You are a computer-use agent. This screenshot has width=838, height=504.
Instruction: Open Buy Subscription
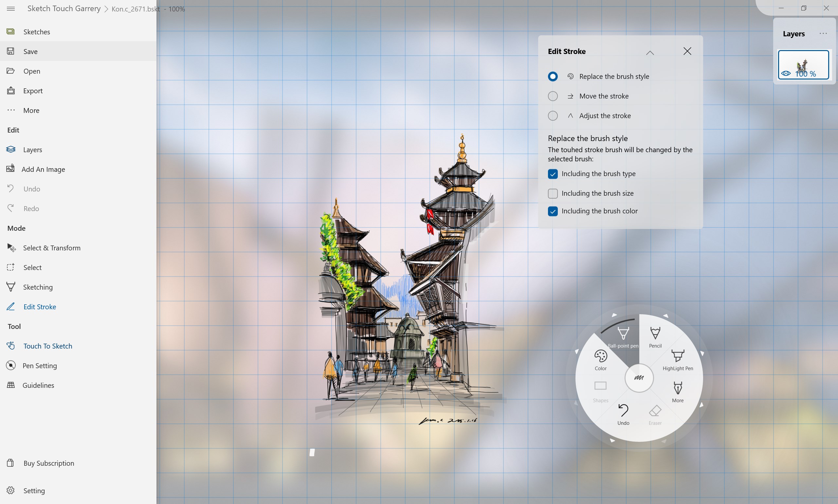(48, 463)
